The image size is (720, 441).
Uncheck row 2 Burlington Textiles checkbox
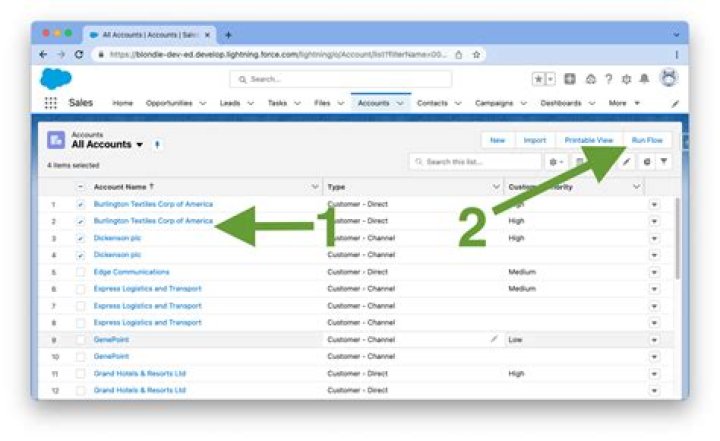click(x=80, y=221)
